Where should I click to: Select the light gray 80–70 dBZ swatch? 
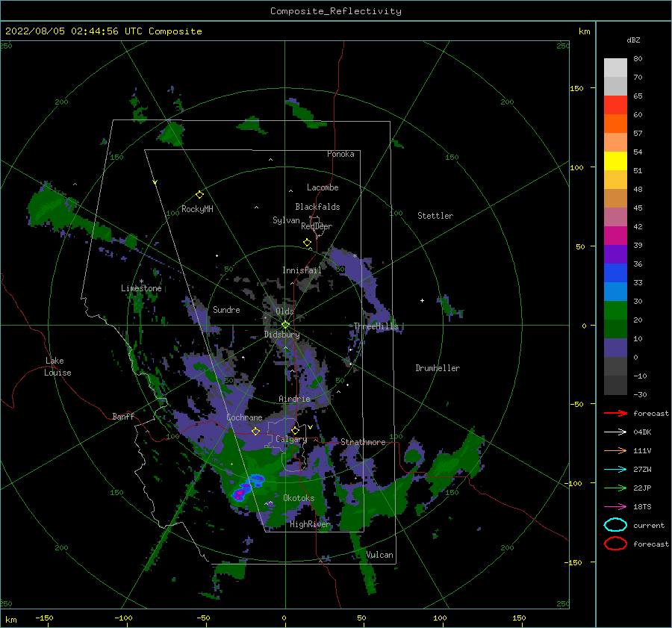pyautogui.click(x=615, y=68)
